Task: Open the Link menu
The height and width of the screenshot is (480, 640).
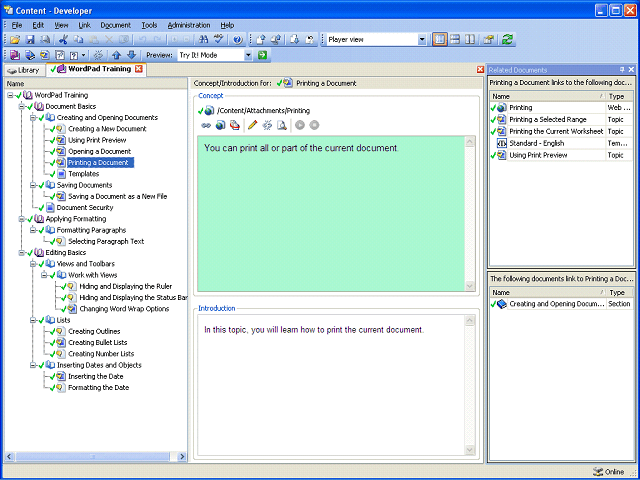Action: click(x=84, y=25)
